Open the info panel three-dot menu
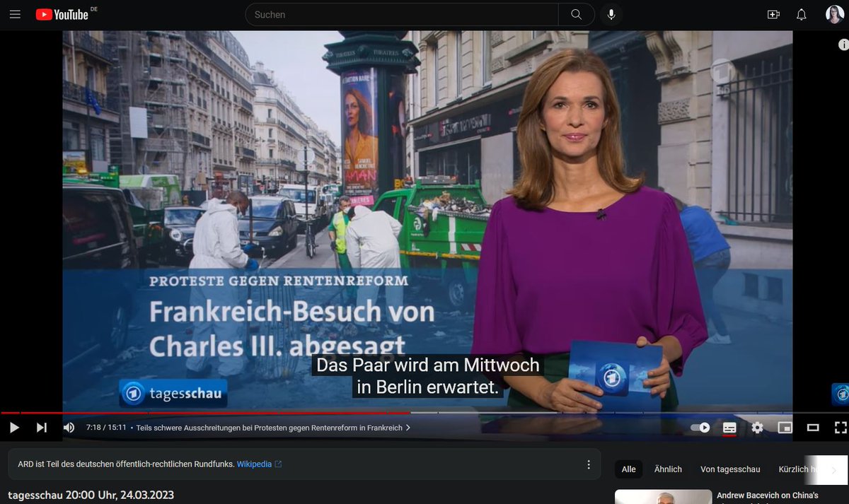849x504 pixels. point(589,464)
